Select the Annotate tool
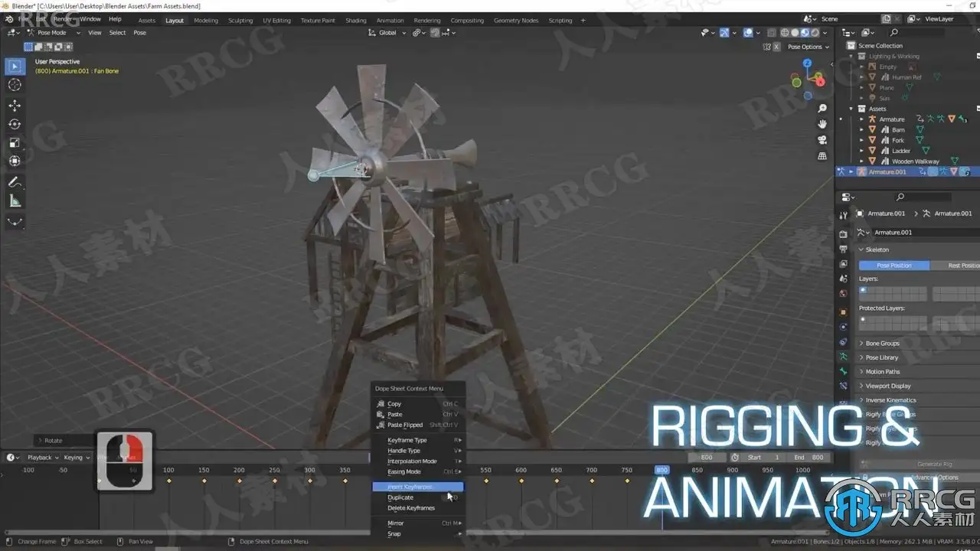 click(15, 182)
